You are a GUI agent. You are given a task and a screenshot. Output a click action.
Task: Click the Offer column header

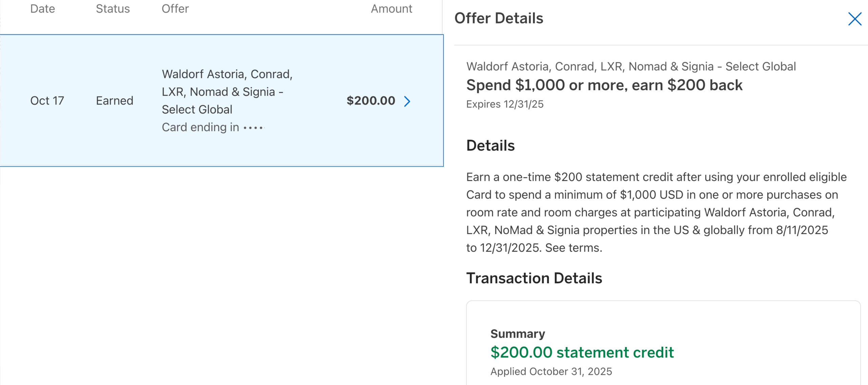pos(175,8)
